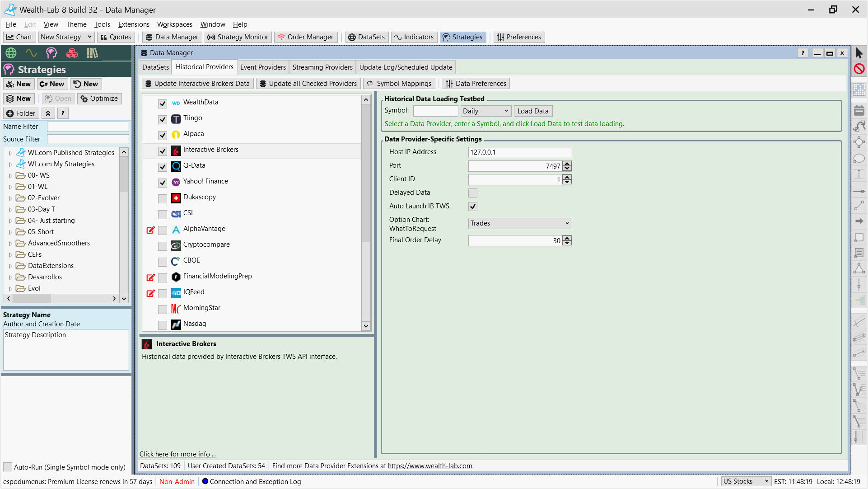Screen dimensions: 868x489
Task: Click red edit icon next to AlphaVantage
Action: coord(151,230)
